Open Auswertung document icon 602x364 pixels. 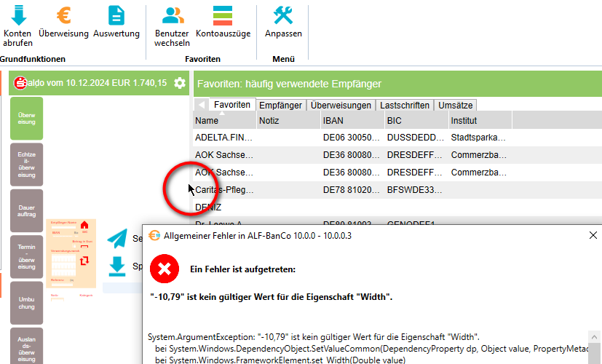(116, 15)
